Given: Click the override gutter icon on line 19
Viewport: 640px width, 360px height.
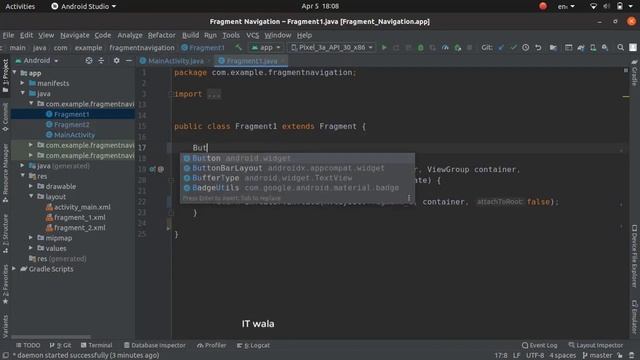Looking at the screenshot, I should point(152,169).
